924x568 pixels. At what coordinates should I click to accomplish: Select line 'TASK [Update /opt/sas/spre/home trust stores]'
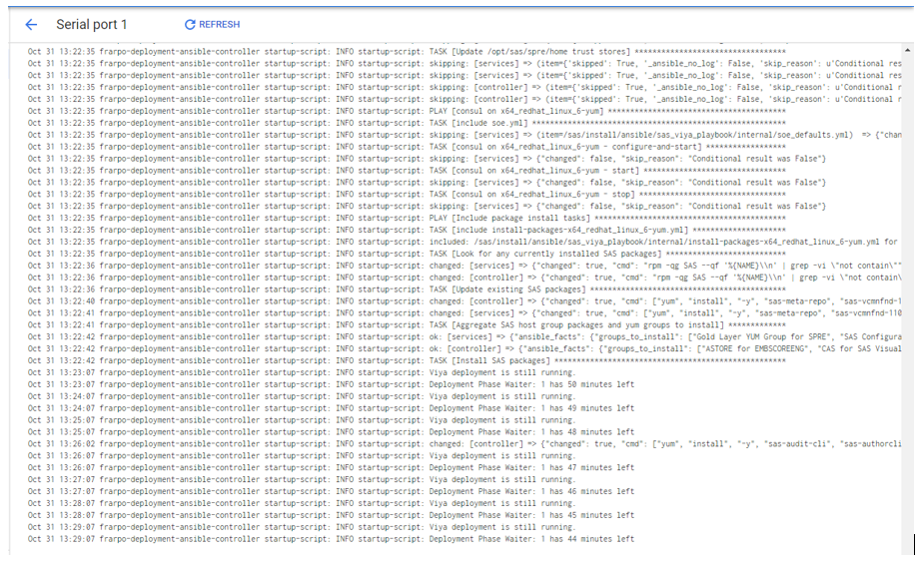point(407,52)
